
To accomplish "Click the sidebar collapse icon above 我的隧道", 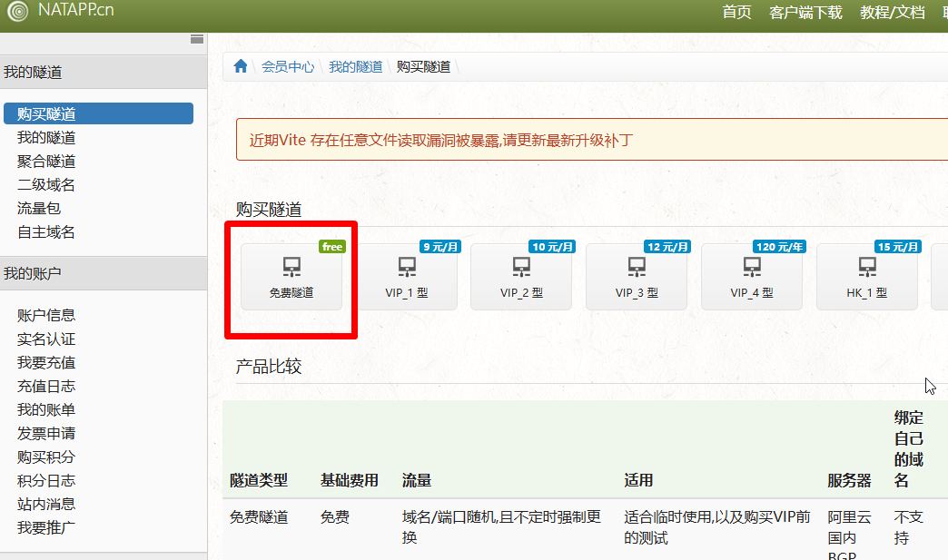I will 196,39.
